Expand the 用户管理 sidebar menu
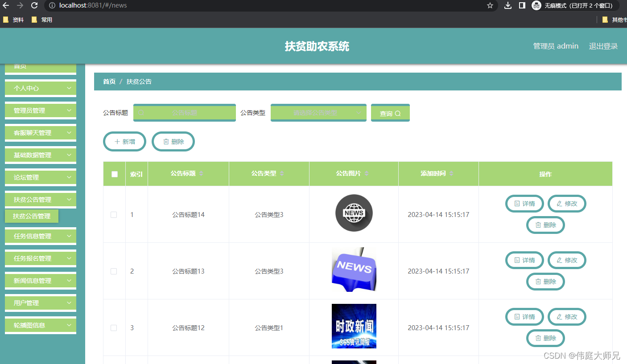The image size is (627, 364). [x=41, y=303]
